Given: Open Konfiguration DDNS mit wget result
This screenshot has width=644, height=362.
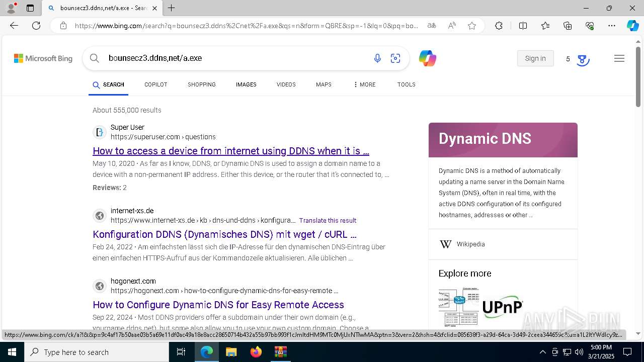Looking at the screenshot, I should pos(224,234).
